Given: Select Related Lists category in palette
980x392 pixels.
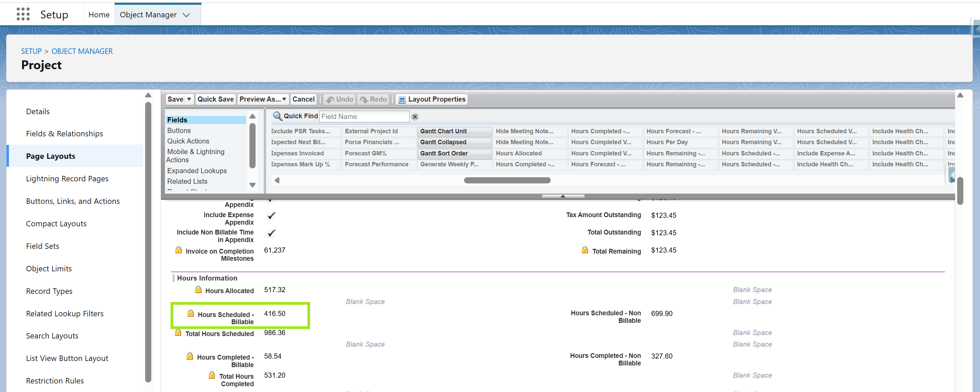Looking at the screenshot, I should tap(187, 182).
